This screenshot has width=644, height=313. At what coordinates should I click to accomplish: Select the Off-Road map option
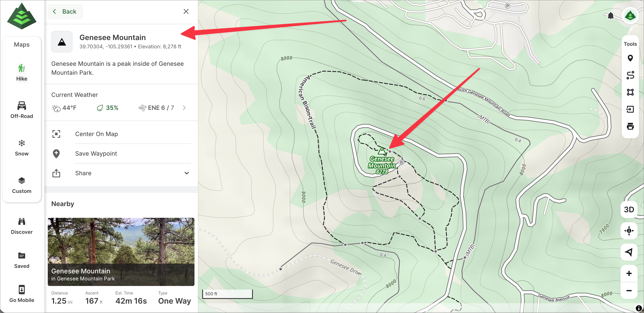coord(22,110)
